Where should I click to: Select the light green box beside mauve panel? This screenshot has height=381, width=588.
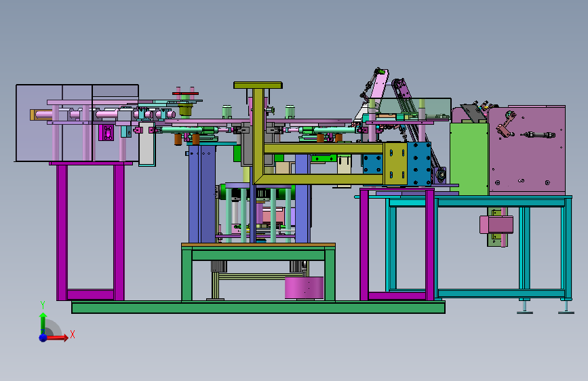[x=469, y=159]
